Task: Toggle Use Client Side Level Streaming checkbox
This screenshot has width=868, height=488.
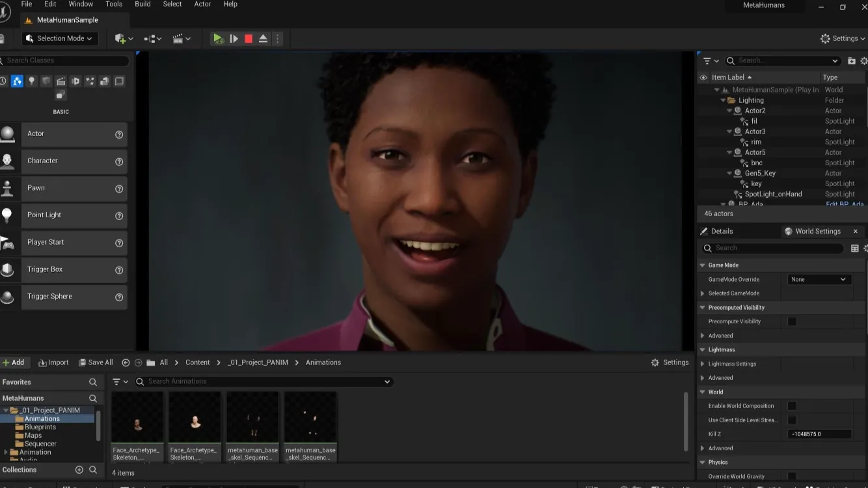Action: 792,420
